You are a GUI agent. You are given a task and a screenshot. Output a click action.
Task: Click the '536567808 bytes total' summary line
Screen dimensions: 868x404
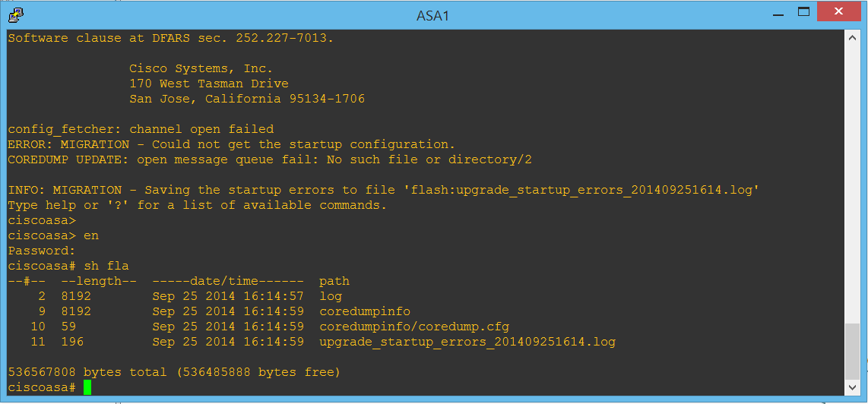click(x=174, y=372)
